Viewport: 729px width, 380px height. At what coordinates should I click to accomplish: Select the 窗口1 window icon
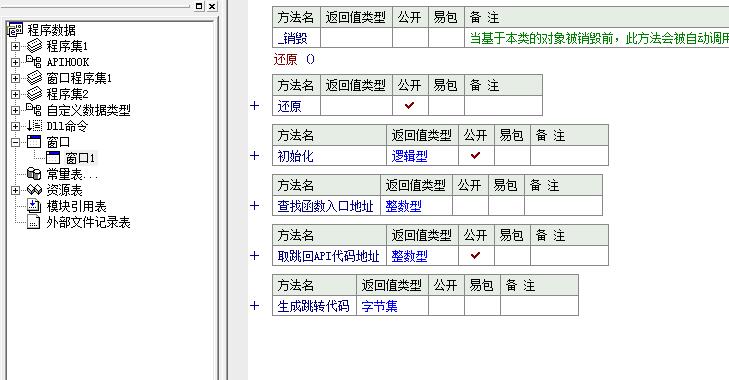53,158
